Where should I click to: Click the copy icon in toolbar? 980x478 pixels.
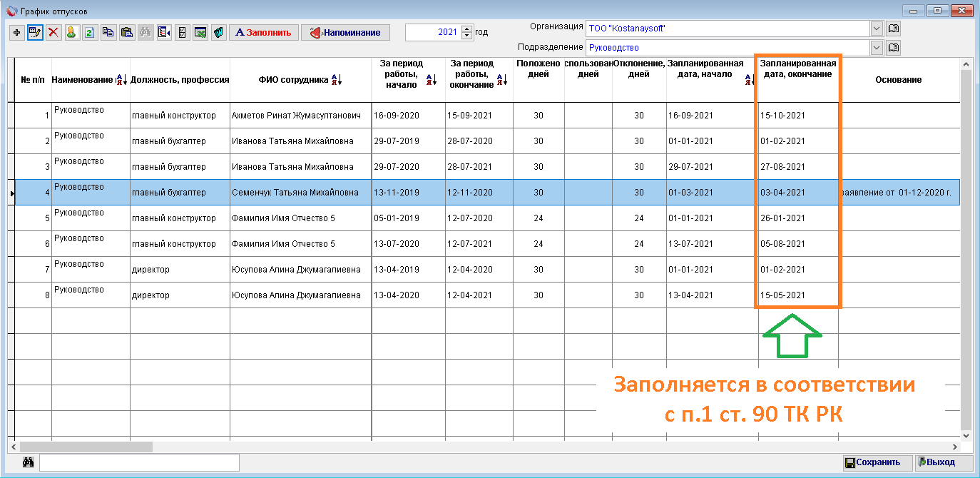(108, 32)
